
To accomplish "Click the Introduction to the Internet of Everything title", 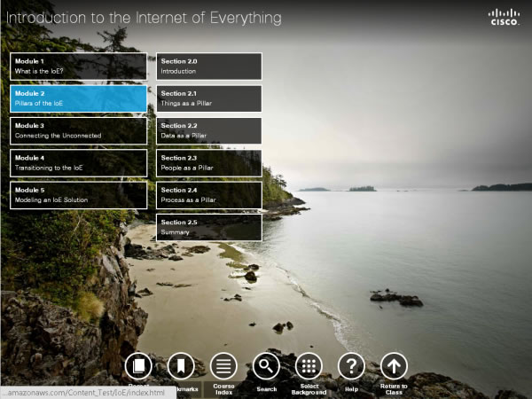I will 144,18.
